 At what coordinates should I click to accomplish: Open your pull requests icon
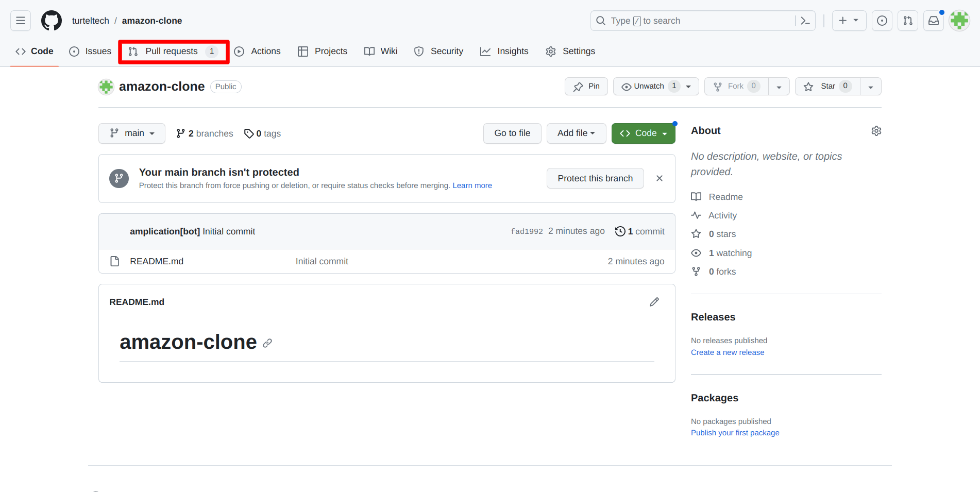(908, 21)
